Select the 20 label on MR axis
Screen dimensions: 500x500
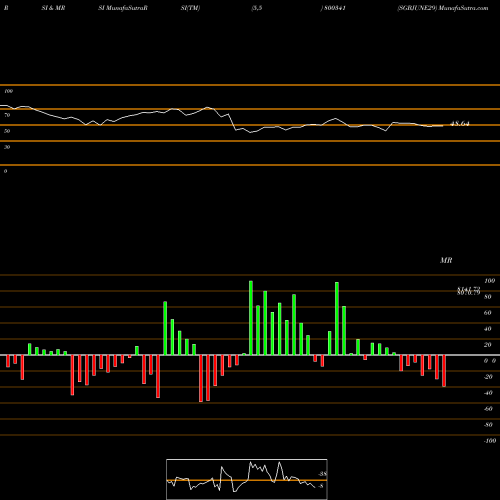[x=488, y=345]
